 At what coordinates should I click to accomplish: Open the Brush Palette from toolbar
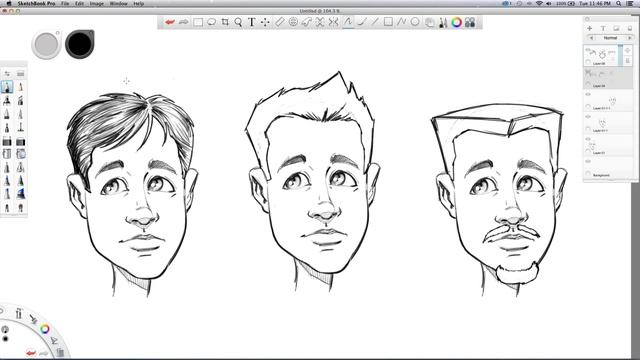pyautogui.click(x=443, y=22)
